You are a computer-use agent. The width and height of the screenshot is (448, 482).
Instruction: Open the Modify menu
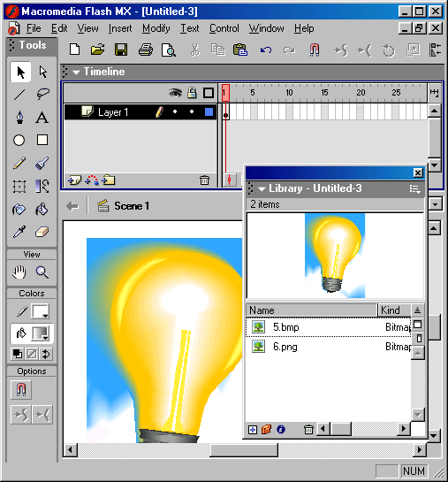pos(156,28)
